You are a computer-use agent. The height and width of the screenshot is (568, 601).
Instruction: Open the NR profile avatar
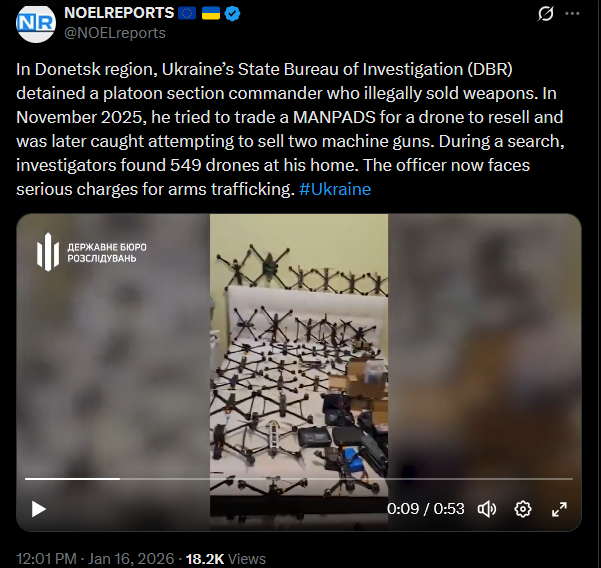pyautogui.click(x=36, y=23)
